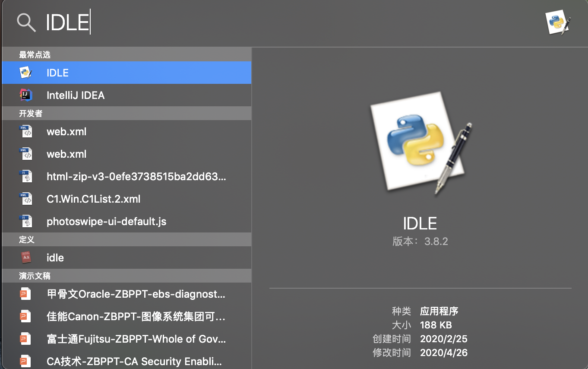Click the presentation icon next to CA技术-ZBPPT

[x=26, y=362]
